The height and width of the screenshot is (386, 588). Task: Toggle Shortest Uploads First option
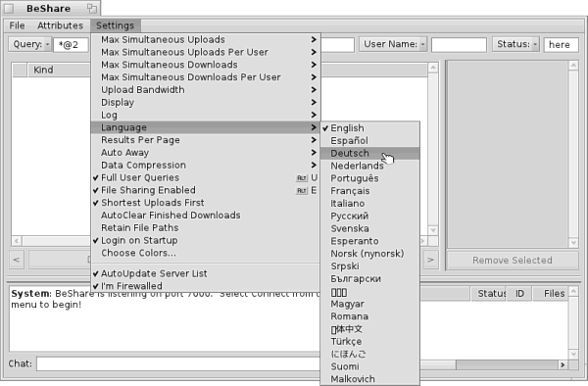coord(206,203)
